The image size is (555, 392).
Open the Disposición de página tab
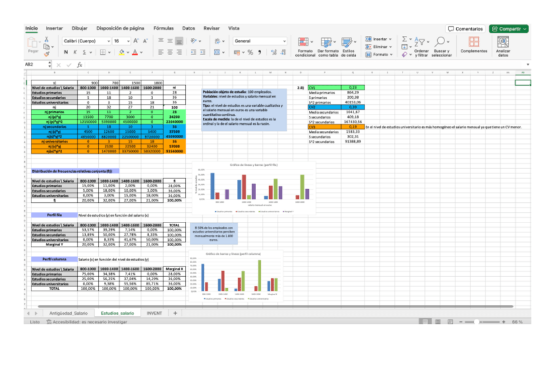coord(120,28)
